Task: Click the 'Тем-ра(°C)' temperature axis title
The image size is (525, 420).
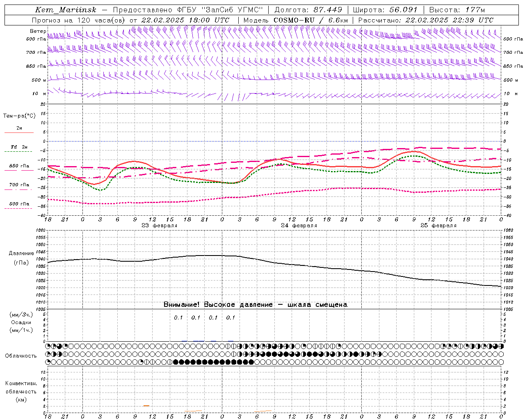Action: point(19,116)
